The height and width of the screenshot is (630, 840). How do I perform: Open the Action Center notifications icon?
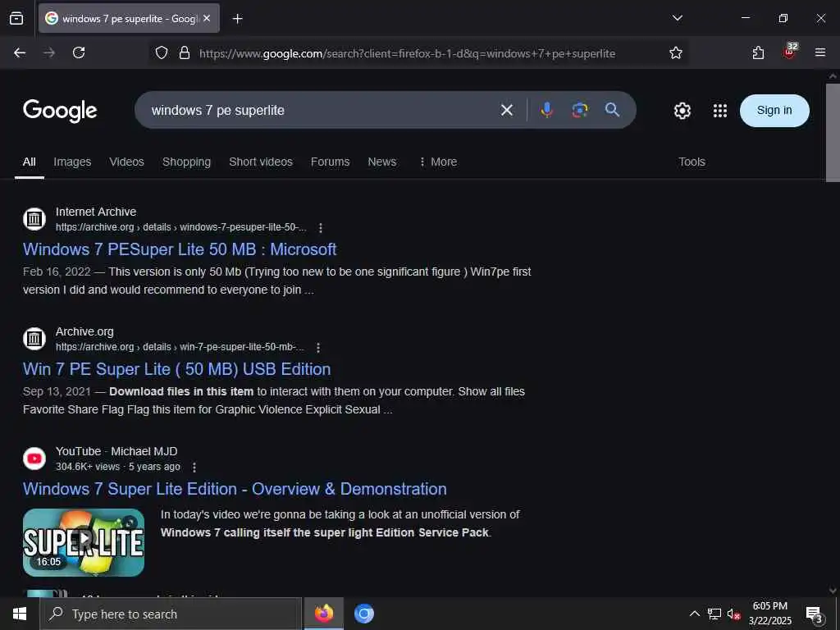point(815,614)
